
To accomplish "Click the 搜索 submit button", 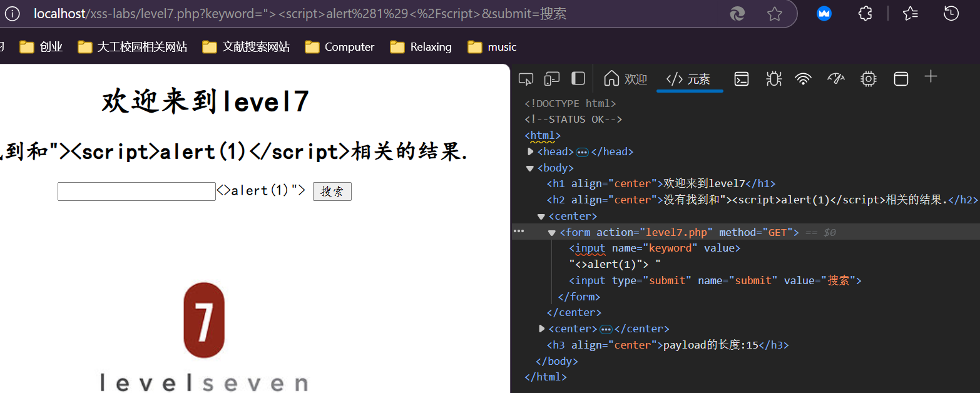I will [332, 191].
